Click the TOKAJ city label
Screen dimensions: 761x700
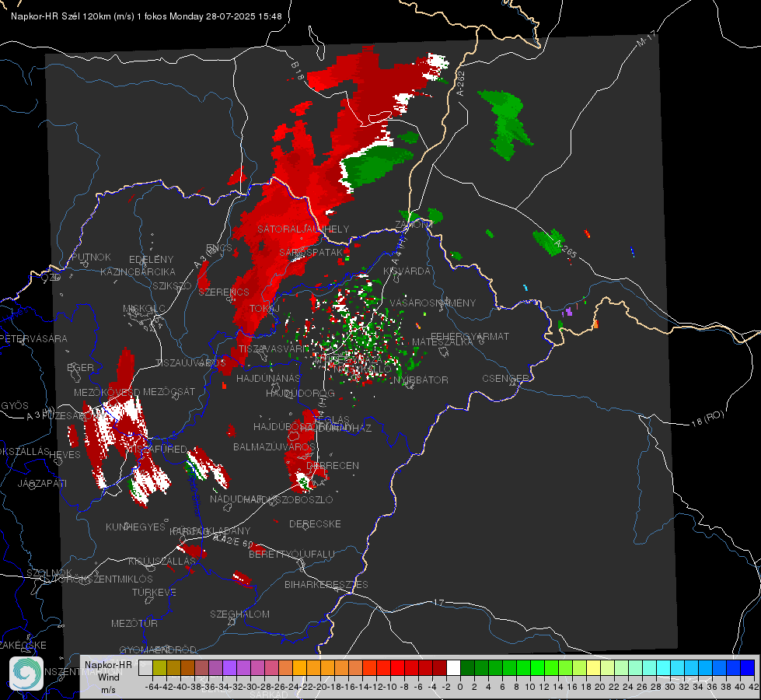pyautogui.click(x=264, y=309)
